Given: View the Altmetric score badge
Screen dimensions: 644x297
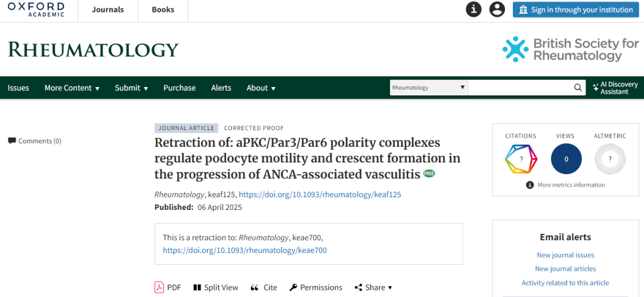Looking at the screenshot, I should coord(610,159).
